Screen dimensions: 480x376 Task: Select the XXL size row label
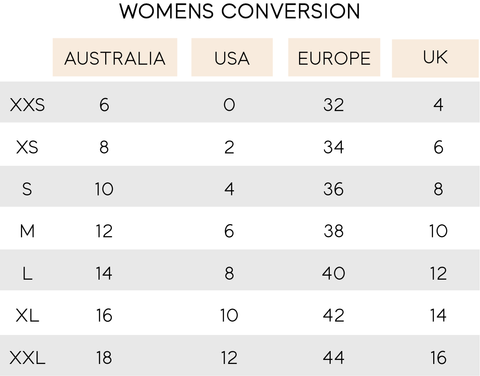[x=27, y=358]
